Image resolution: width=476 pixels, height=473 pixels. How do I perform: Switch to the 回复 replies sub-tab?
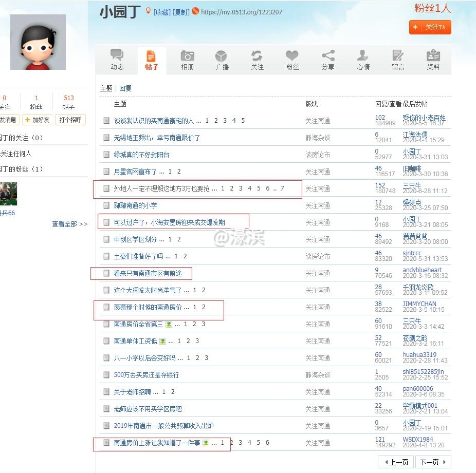click(x=124, y=88)
